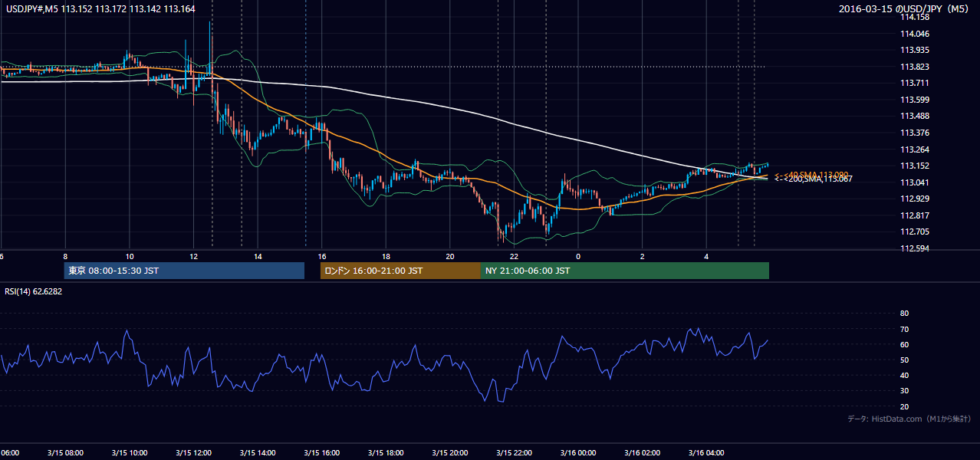The width and height of the screenshot is (980, 460).
Task: Click hour tick 22 under price chart
Action: pos(514,256)
